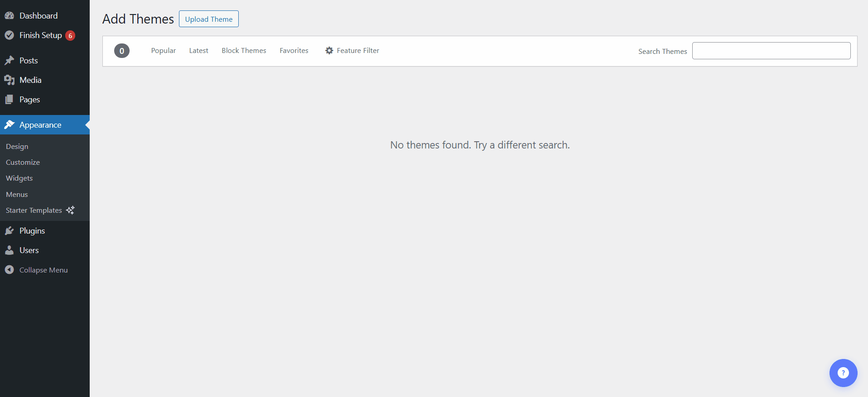Viewport: 868px width, 397px height.
Task: Click the Feature Filter gear icon
Action: coord(329,51)
